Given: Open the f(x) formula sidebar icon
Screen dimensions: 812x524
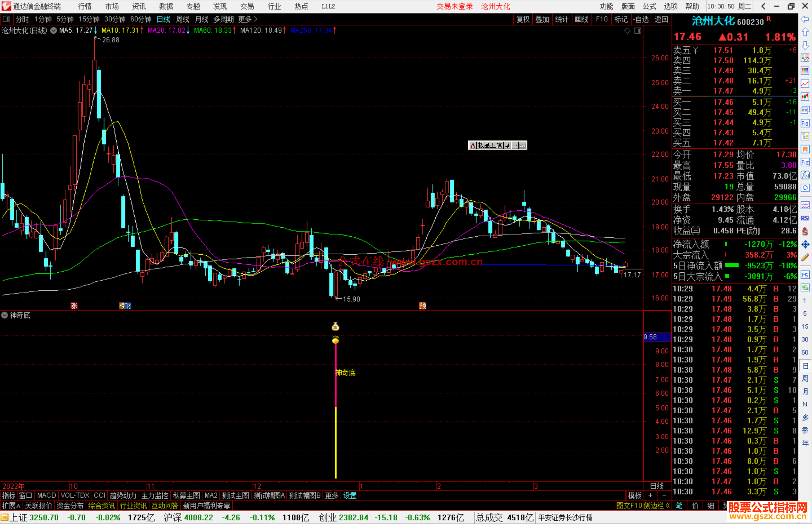Looking at the screenshot, I should coord(805,175).
